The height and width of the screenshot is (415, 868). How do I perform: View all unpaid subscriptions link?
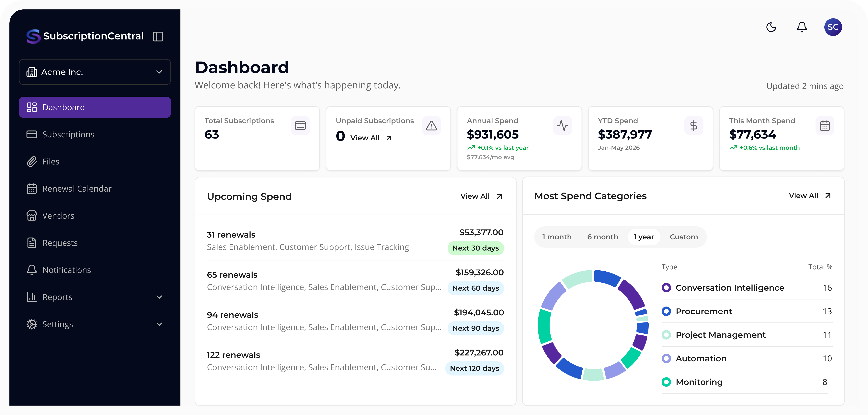click(x=371, y=138)
